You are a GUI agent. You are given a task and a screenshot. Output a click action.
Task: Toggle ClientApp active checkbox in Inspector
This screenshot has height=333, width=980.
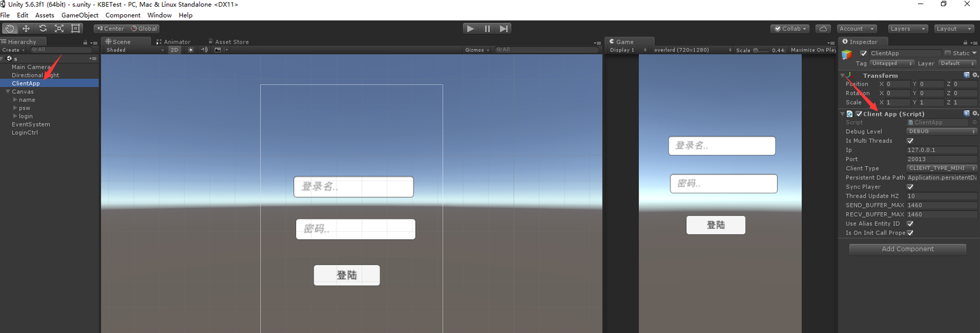pos(864,53)
